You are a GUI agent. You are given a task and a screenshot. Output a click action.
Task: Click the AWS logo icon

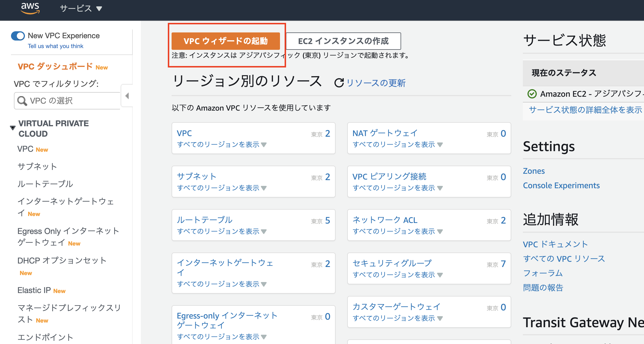(30, 8)
